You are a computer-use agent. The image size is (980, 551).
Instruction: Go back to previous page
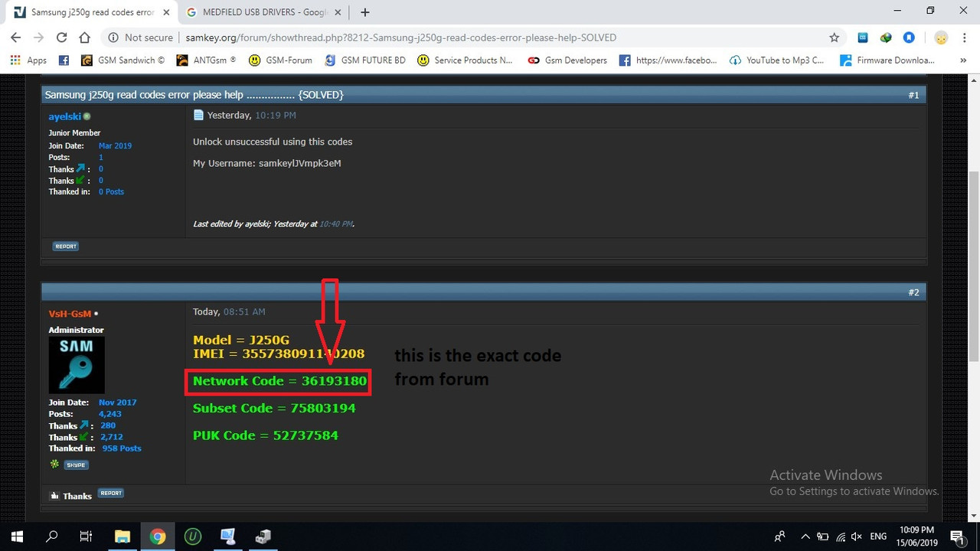point(15,37)
